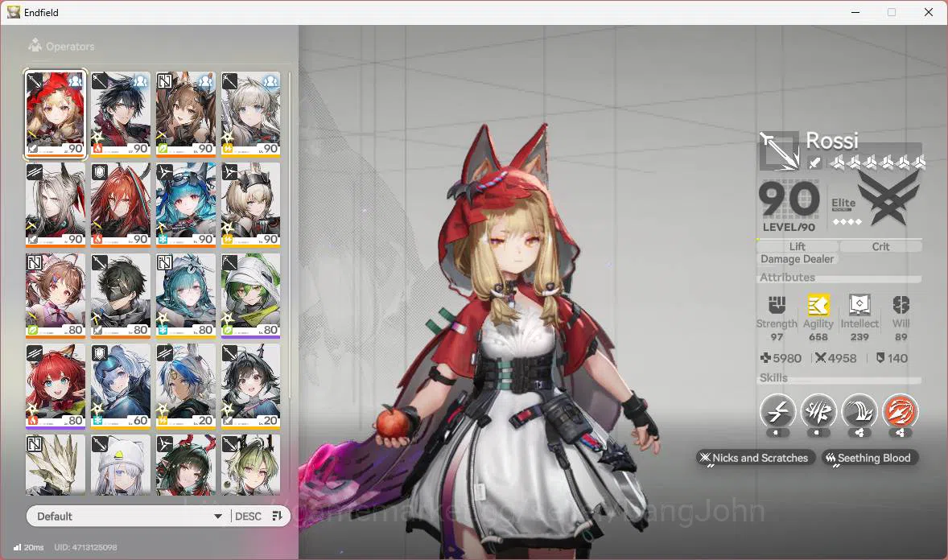Image resolution: width=948 pixels, height=560 pixels.
Task: Click the level 90 number
Action: click(x=789, y=199)
